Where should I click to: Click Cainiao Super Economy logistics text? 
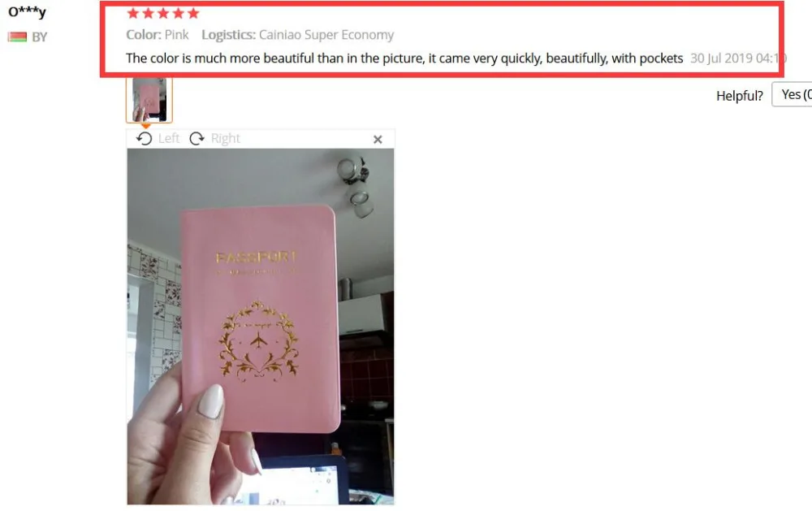point(326,35)
